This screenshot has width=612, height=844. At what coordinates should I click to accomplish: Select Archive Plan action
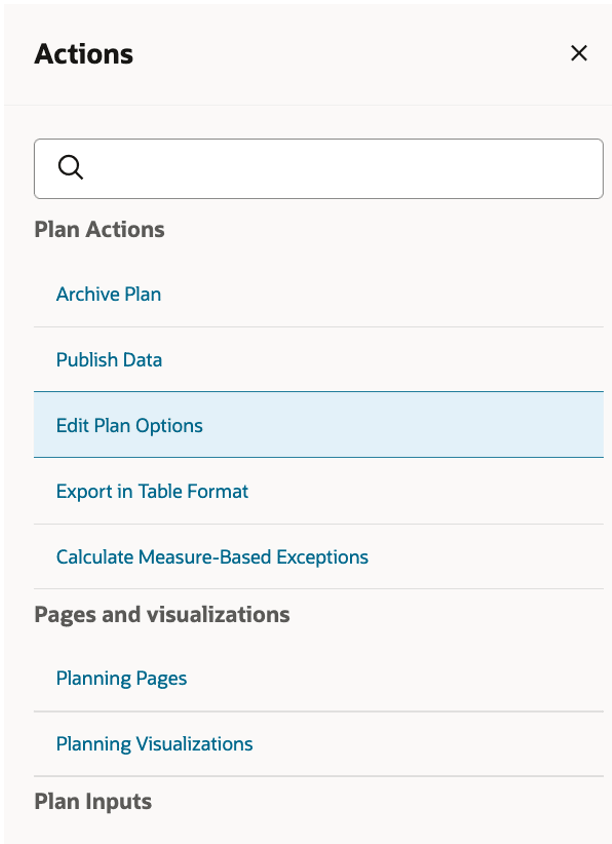108,294
